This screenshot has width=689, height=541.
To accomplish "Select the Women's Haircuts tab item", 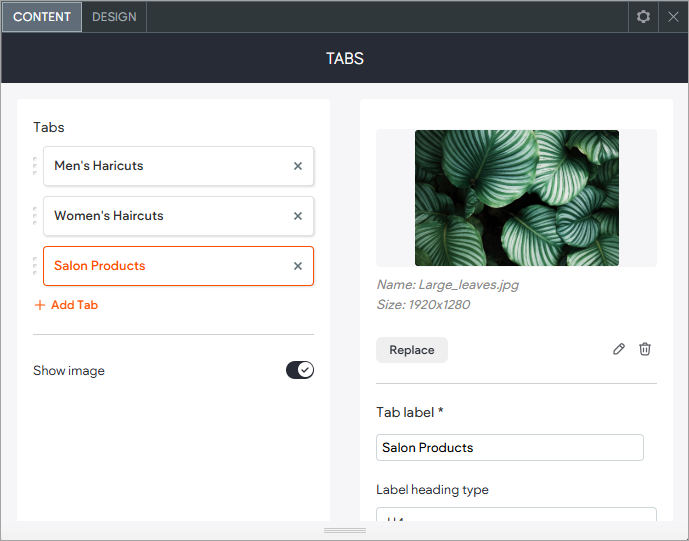I will pos(160,216).
